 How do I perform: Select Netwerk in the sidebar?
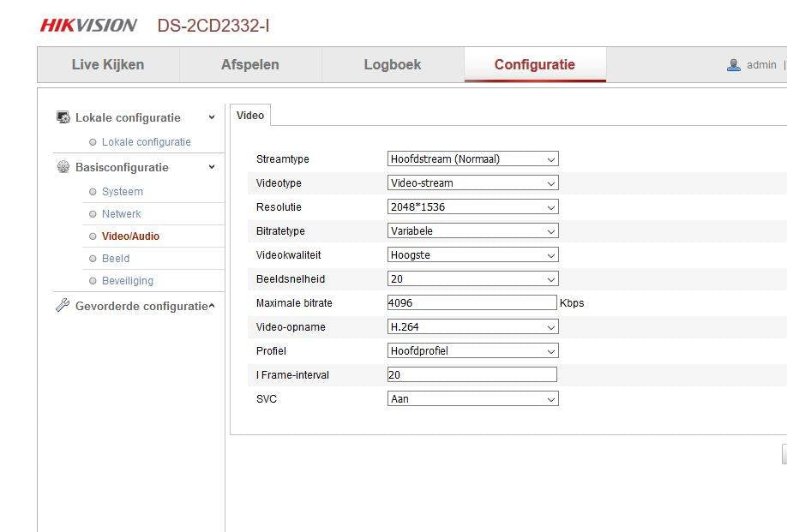tap(122, 214)
